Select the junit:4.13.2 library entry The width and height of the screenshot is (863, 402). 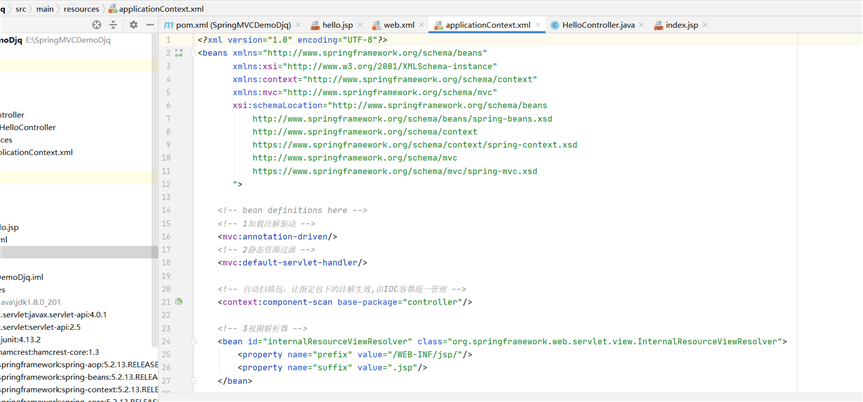[20, 339]
